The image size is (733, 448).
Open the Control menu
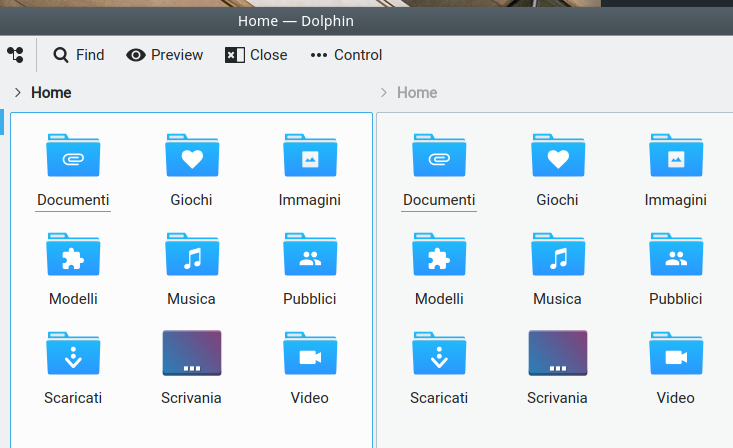click(346, 55)
